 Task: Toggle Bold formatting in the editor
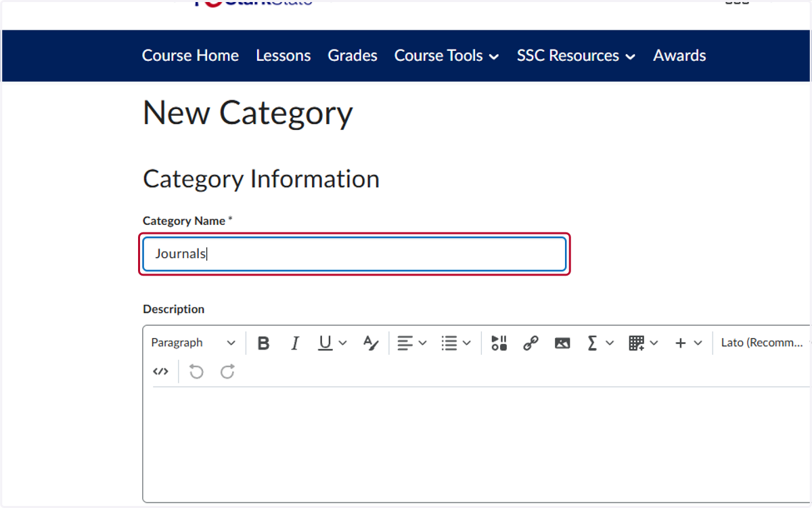(264, 343)
